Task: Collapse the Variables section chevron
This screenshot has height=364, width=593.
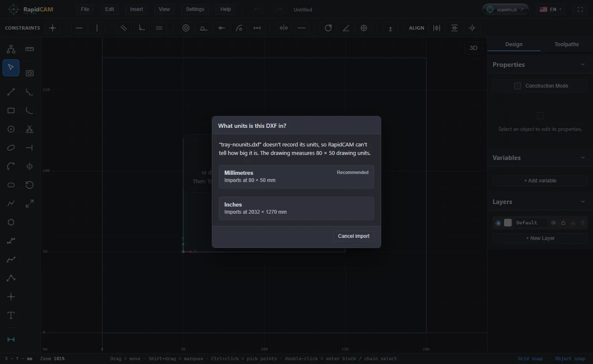Action: 583,157
